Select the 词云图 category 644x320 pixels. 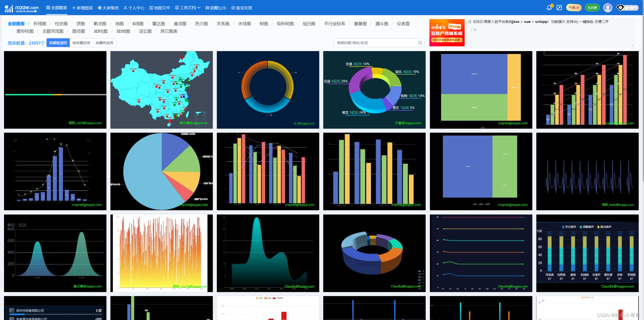tap(145, 31)
